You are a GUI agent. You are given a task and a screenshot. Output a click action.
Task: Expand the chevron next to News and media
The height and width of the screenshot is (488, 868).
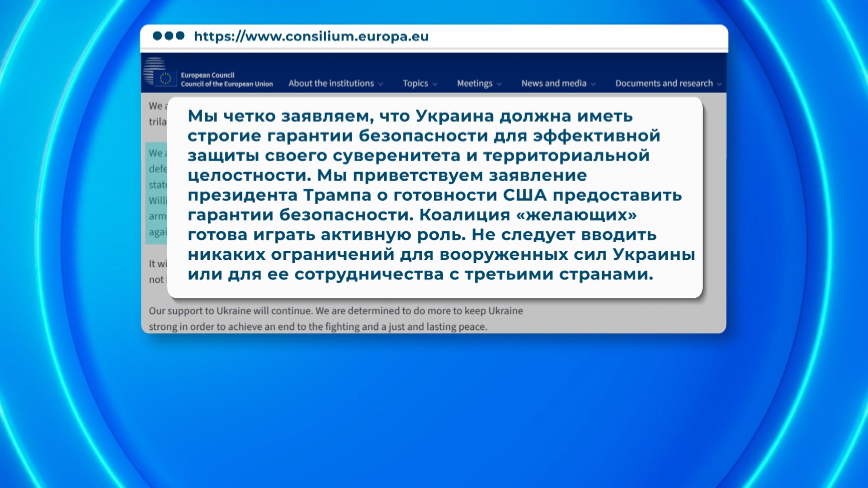pos(593,84)
